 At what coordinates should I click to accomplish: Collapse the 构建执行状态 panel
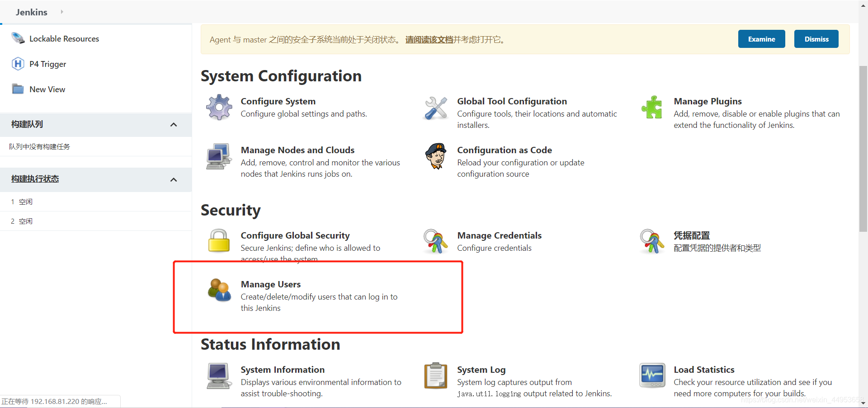tap(174, 180)
